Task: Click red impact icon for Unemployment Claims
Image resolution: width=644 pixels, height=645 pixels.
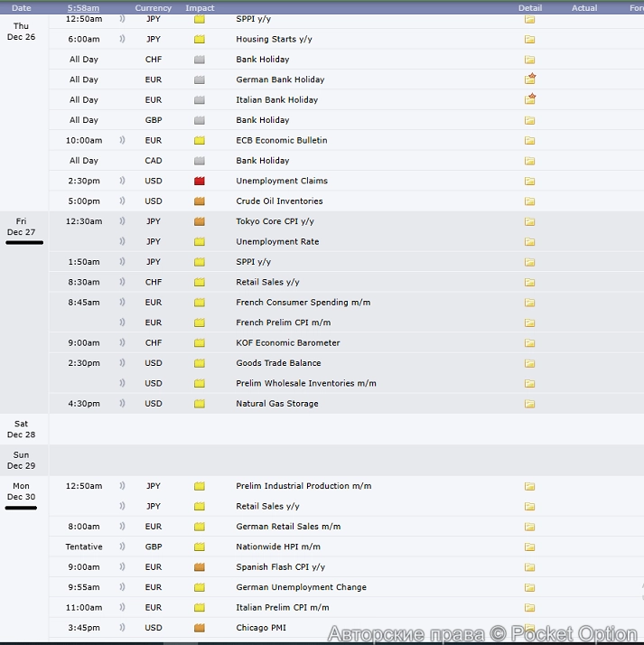Action: tap(200, 181)
